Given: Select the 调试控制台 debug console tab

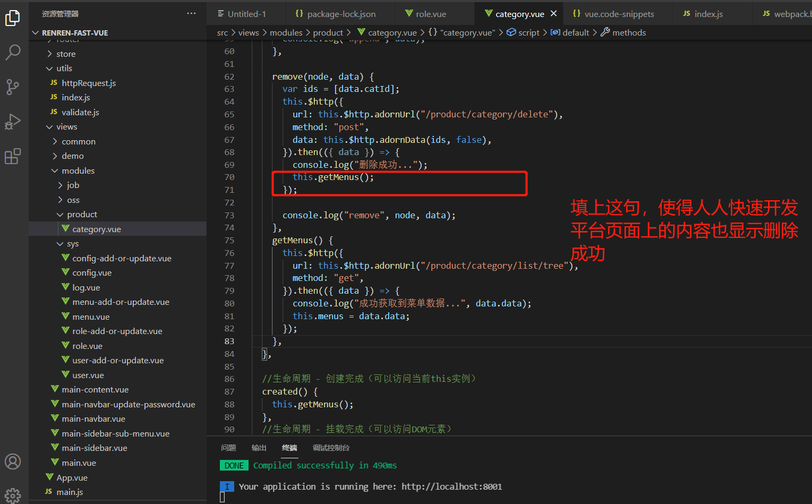Looking at the screenshot, I should pos(331,448).
